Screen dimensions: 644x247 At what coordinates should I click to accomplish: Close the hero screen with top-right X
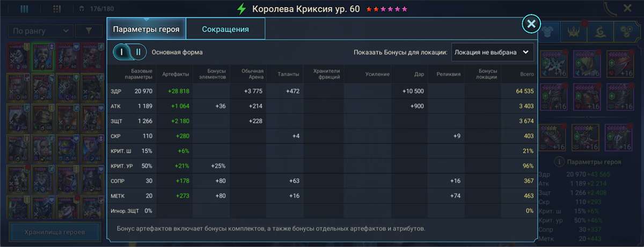[x=627, y=8]
